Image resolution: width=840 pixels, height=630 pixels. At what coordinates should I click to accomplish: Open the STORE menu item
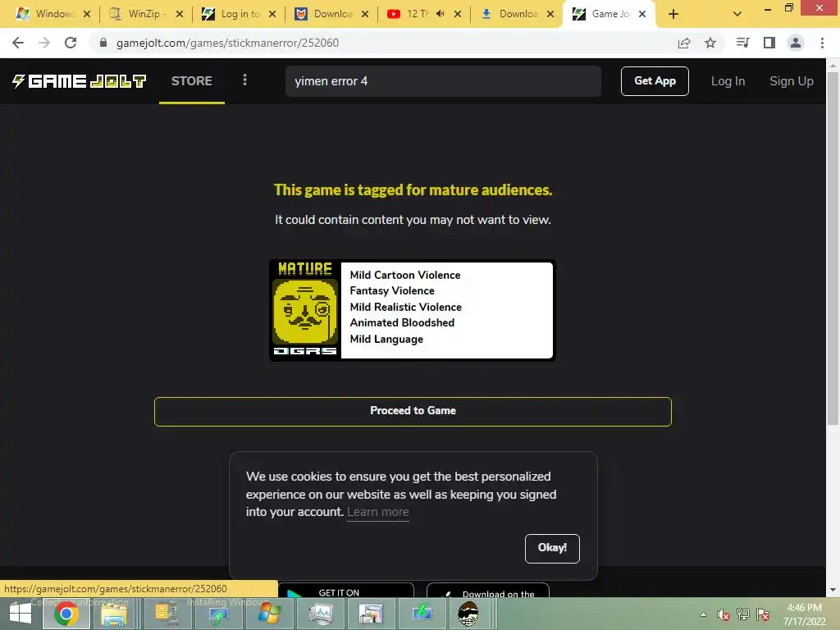tap(192, 81)
